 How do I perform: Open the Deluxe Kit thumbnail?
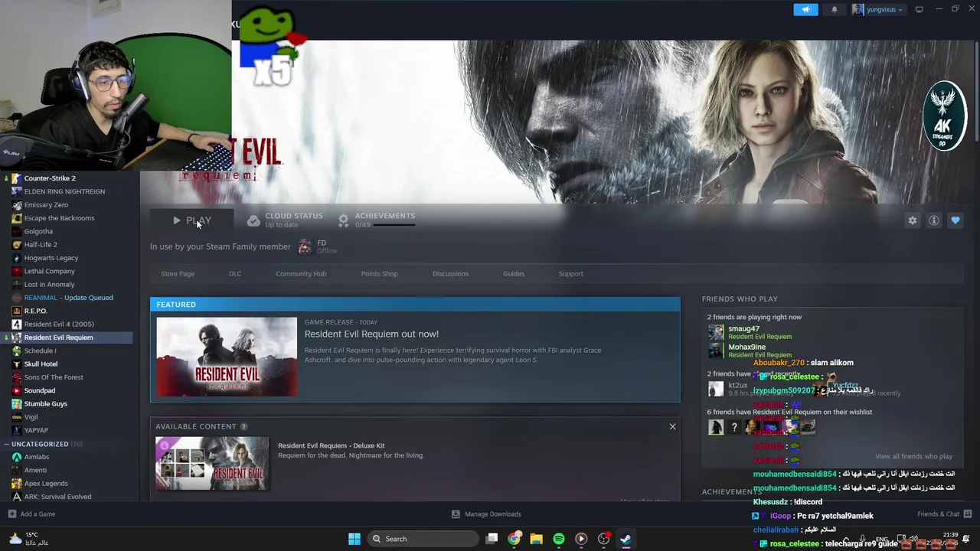coord(212,463)
